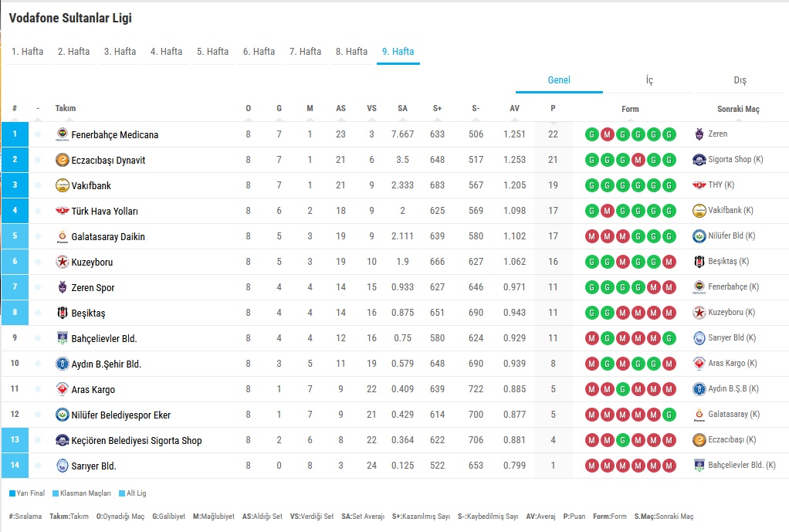Click the Aras Kargo team logo
Viewport: 789px width, 532px height.
[62, 389]
